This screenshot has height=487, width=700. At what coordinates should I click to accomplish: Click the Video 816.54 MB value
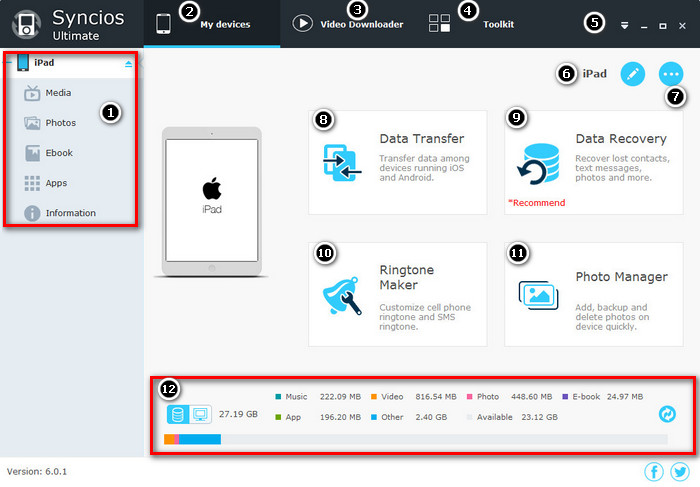click(x=436, y=396)
